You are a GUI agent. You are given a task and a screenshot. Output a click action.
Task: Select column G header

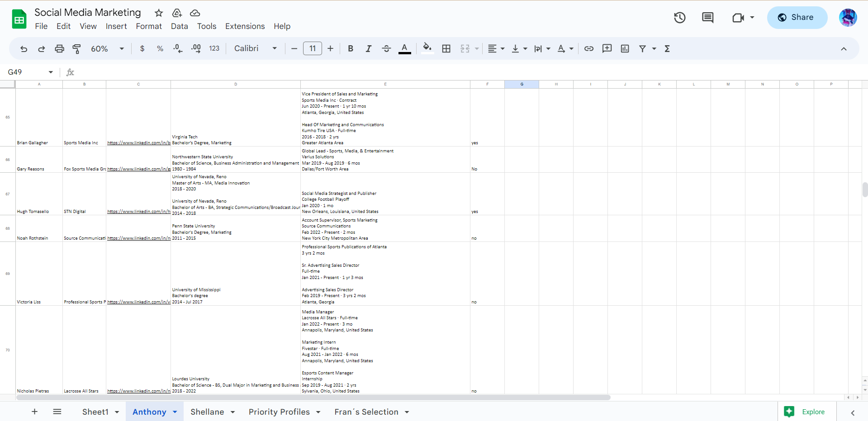(x=522, y=85)
